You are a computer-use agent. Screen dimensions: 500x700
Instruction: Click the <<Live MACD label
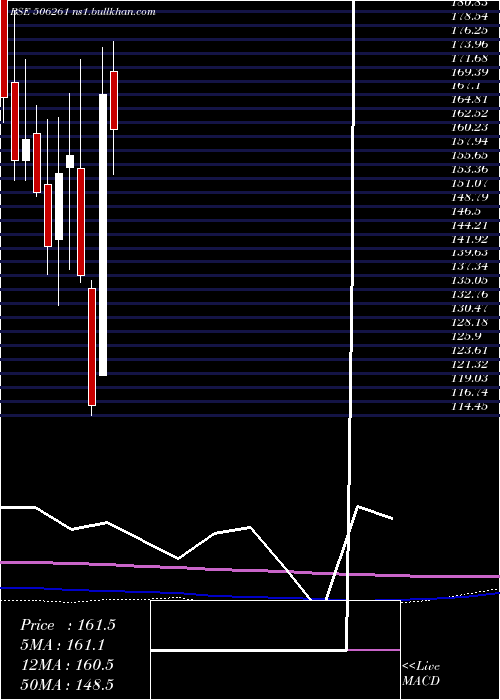pos(421,673)
